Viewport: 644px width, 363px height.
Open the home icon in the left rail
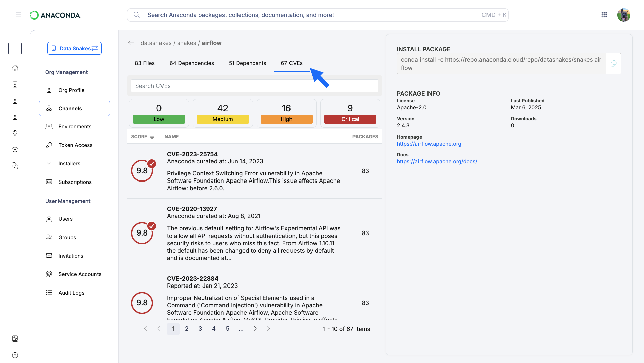15,68
